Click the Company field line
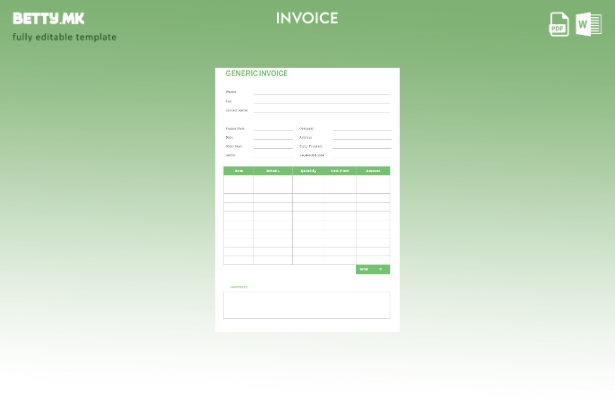 point(361,130)
